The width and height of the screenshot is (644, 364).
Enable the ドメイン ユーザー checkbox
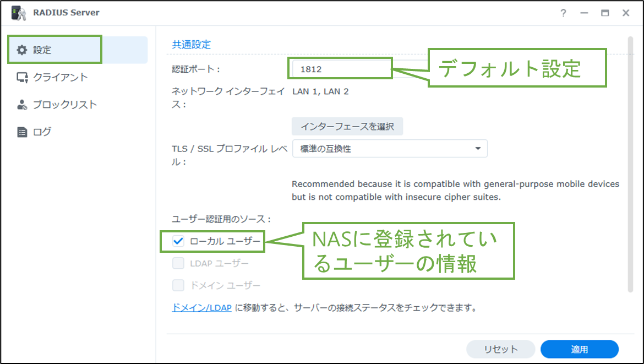coord(178,285)
